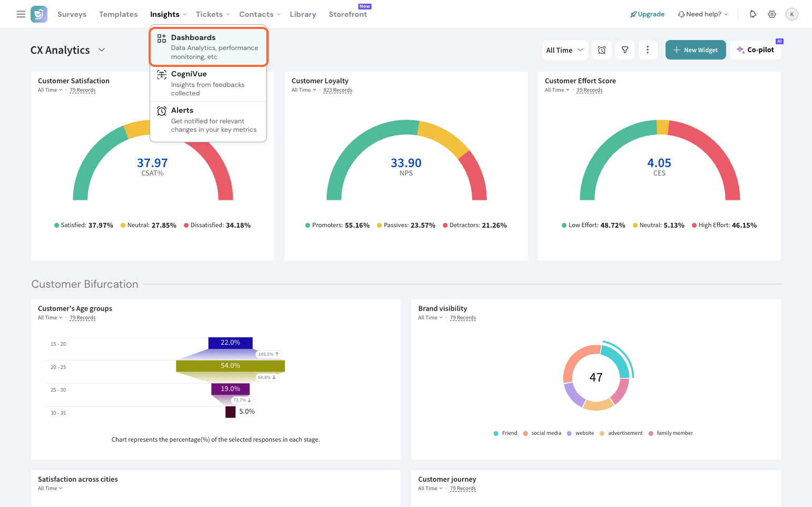Image resolution: width=812 pixels, height=507 pixels.
Task: Open the All Time date range dropdown
Action: tap(564, 50)
